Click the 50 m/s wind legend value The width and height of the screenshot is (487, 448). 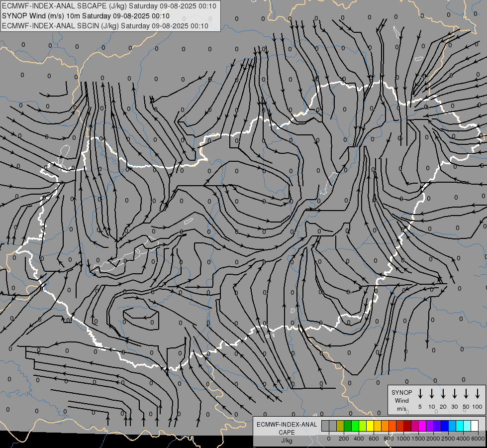point(466,407)
